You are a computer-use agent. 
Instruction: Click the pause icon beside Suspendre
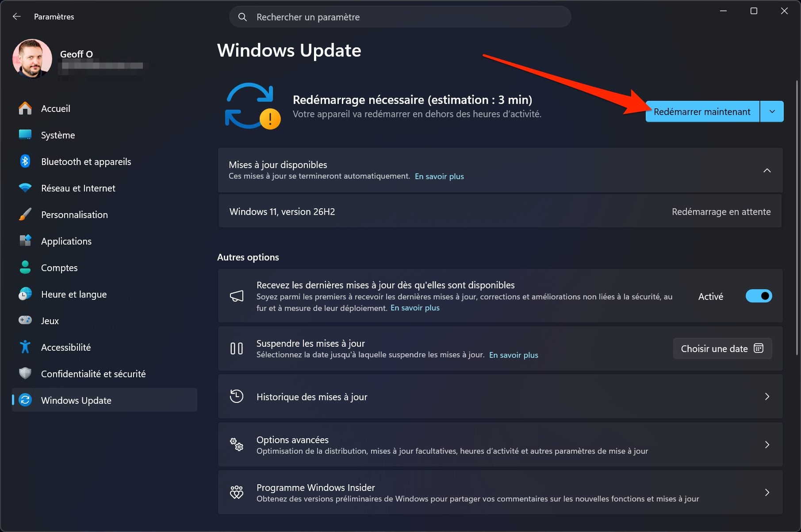click(x=237, y=348)
